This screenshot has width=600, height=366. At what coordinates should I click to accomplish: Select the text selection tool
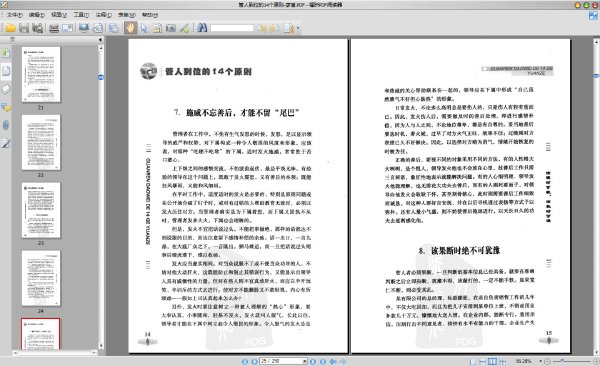157,28
